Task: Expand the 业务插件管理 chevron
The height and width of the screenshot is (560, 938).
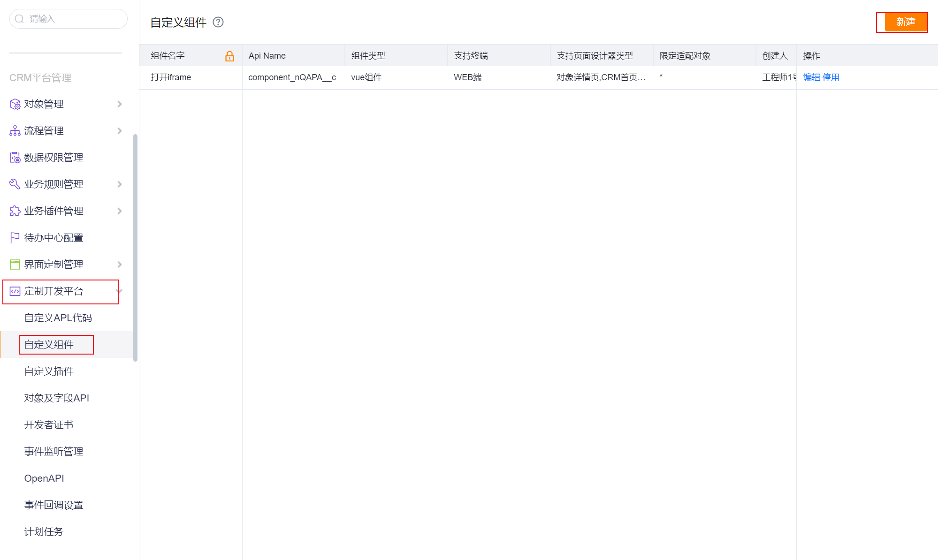Action: tap(120, 211)
